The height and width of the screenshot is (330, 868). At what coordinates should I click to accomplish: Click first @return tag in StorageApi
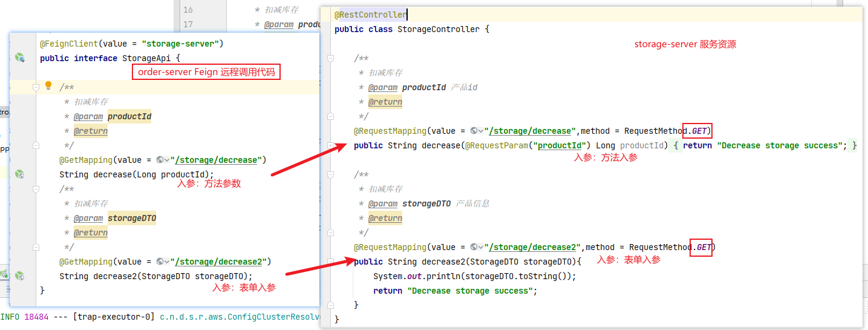(91, 131)
